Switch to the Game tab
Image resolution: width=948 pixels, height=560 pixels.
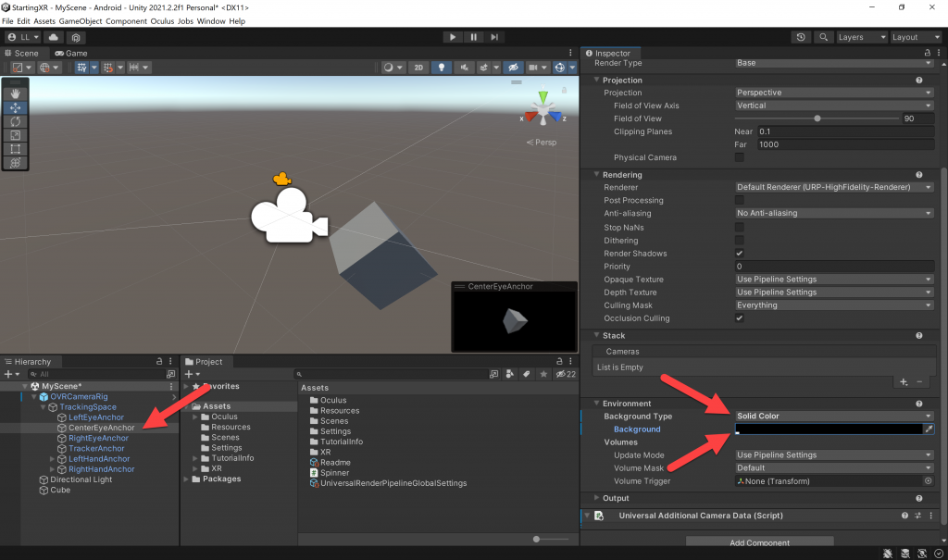click(x=71, y=53)
